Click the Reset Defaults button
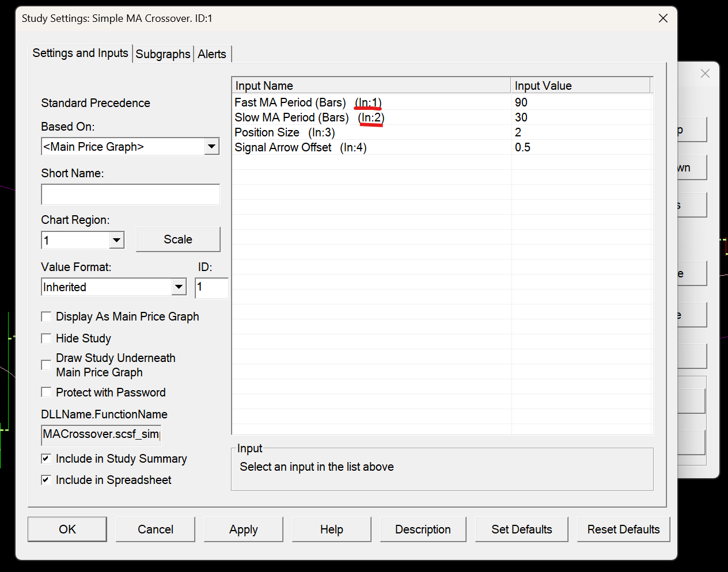Viewport: 728px width, 572px height. click(623, 529)
